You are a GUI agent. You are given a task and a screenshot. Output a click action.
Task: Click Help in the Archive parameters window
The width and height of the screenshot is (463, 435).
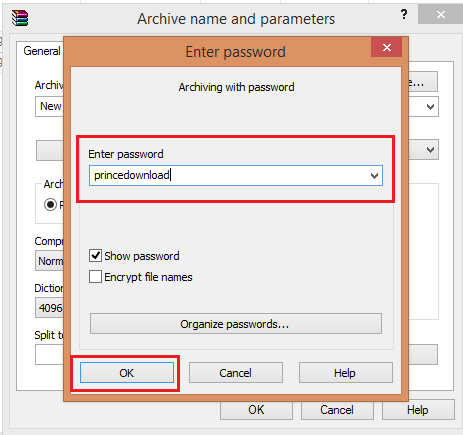click(x=418, y=410)
